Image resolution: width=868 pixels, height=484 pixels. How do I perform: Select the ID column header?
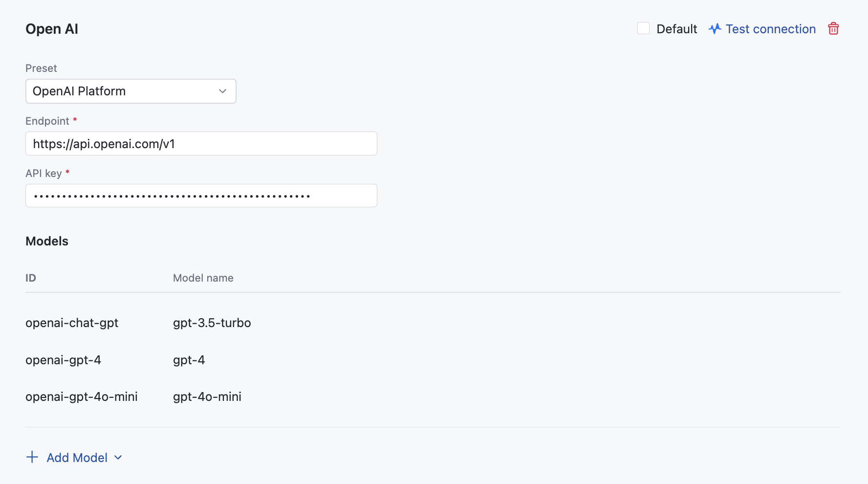(30, 278)
